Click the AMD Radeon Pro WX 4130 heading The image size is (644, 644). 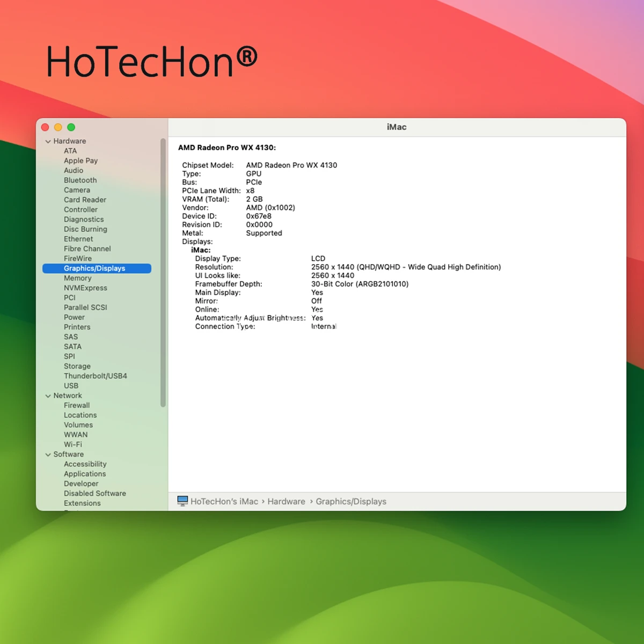(227, 148)
